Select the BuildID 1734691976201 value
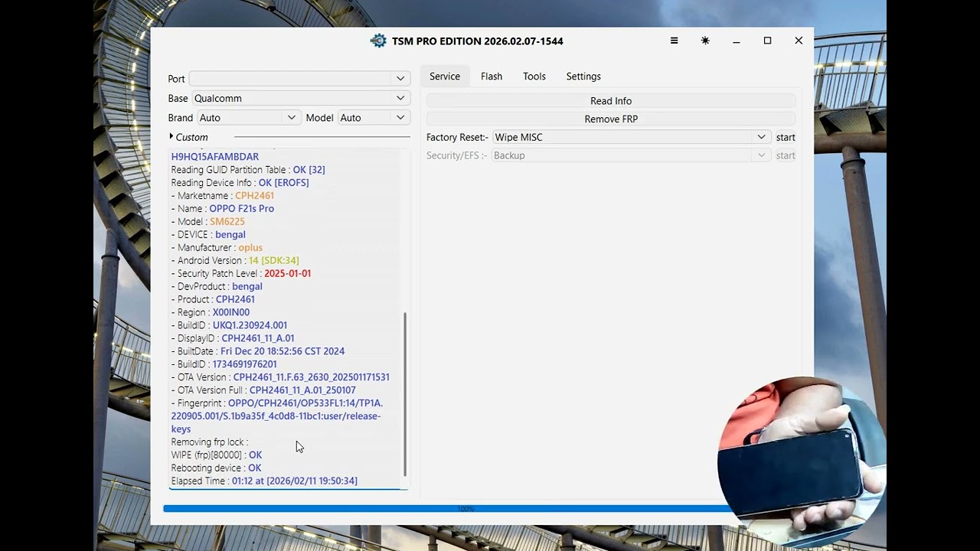The height and width of the screenshot is (551, 980). [245, 364]
